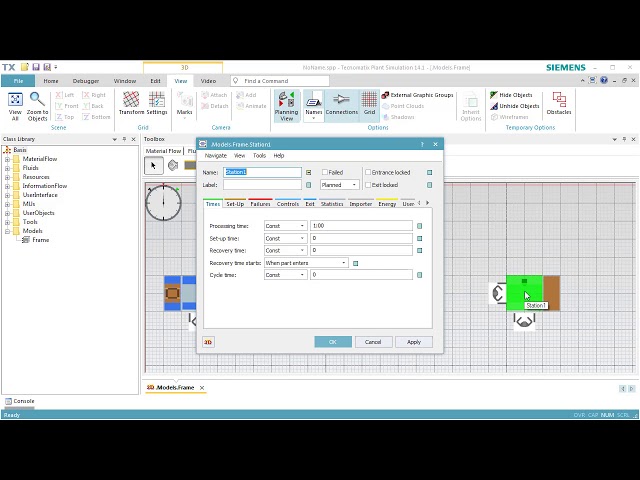Collapse the Models folder
This screenshot has width=640, height=480.
click(7, 231)
